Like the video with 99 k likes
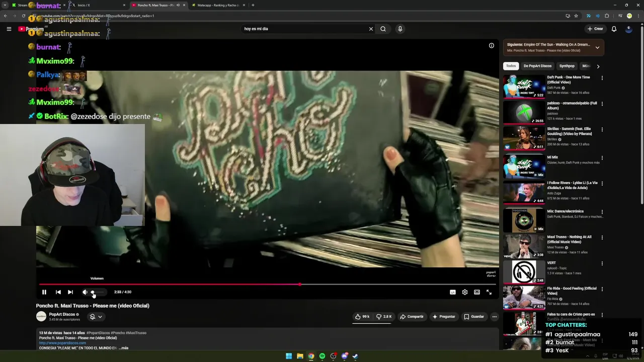644x362 pixels. 362,317
